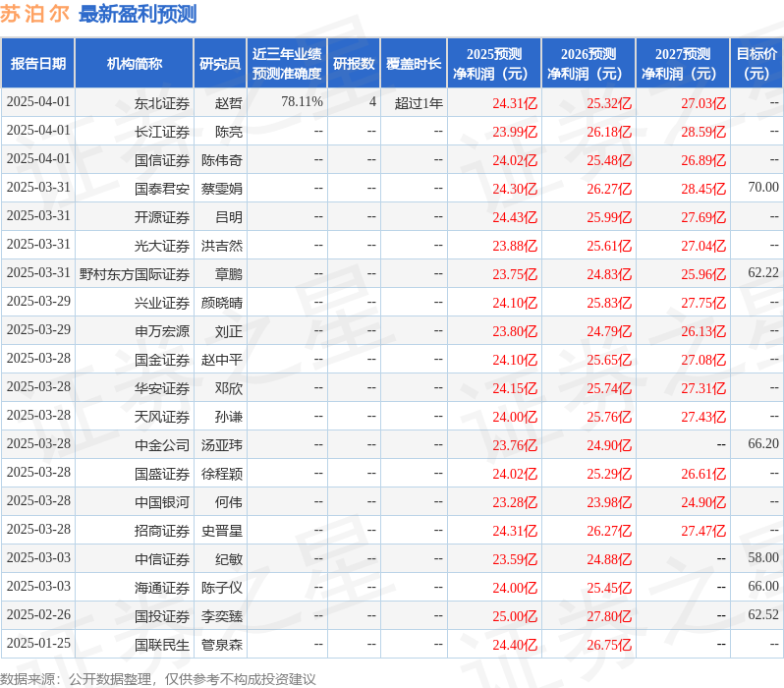
Task: Click analyst name 陈亮
Action: (x=229, y=132)
